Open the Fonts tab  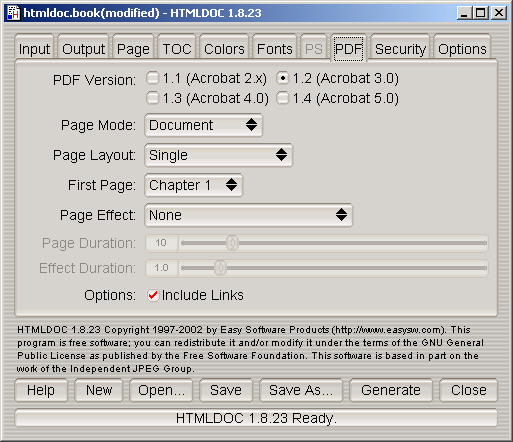tap(275, 48)
